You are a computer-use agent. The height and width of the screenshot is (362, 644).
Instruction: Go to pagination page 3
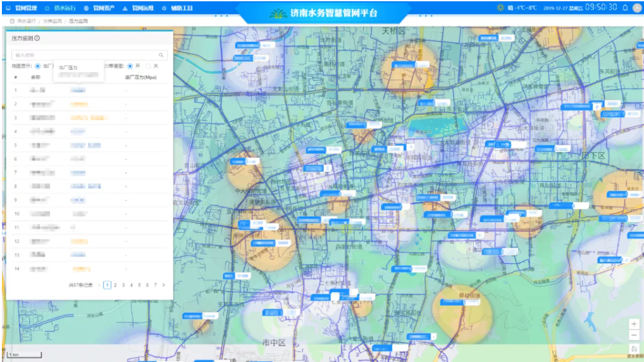pos(123,285)
